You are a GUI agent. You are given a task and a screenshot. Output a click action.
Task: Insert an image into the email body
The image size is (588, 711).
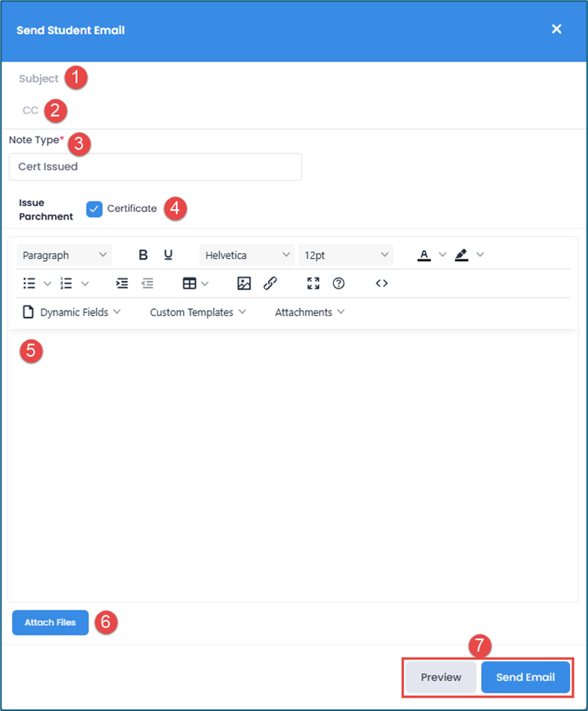click(244, 283)
